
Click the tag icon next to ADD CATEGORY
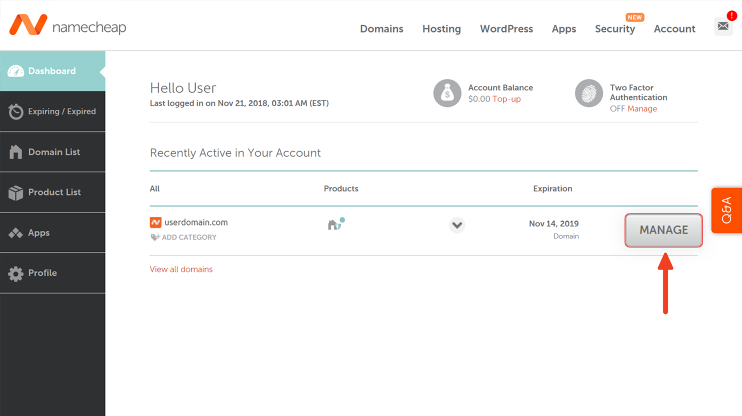(155, 237)
